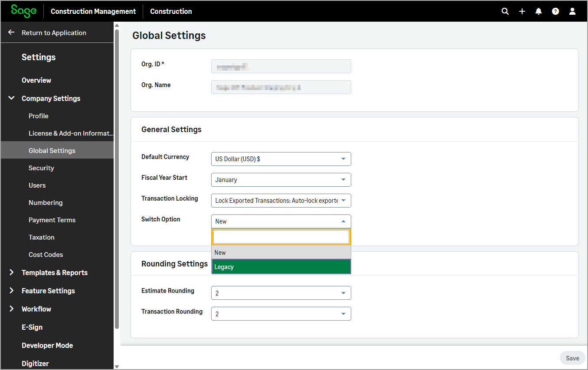Open the Fiscal Year Start dropdown
Screen dimensions: 588x370
281,180
